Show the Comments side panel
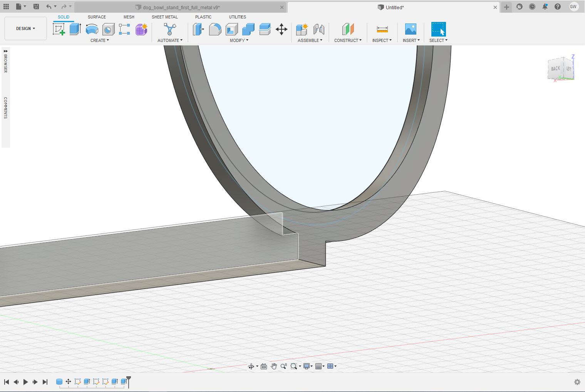 pos(5,108)
